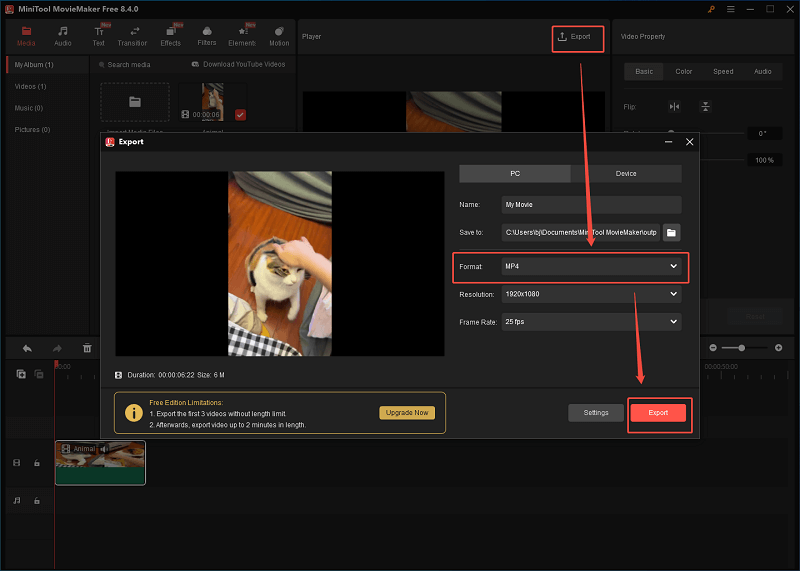Open the Transition tab

(132, 36)
